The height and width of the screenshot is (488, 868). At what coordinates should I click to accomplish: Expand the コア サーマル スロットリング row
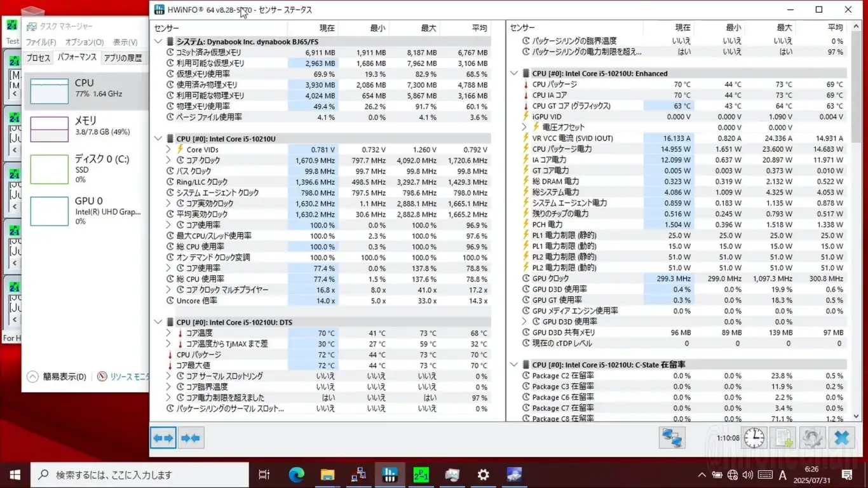(x=168, y=376)
